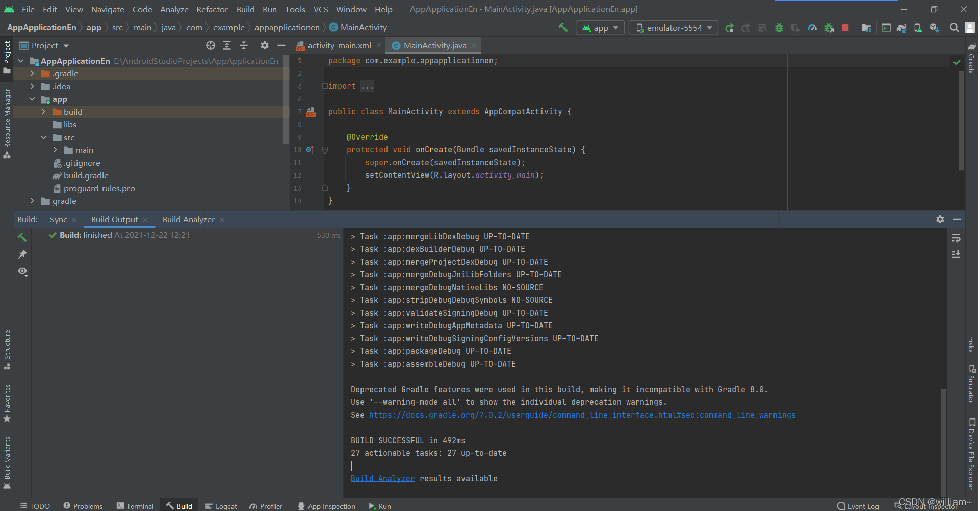Sync project with Gradle files icon
Viewport: 980px width, 511px height.
point(902,28)
